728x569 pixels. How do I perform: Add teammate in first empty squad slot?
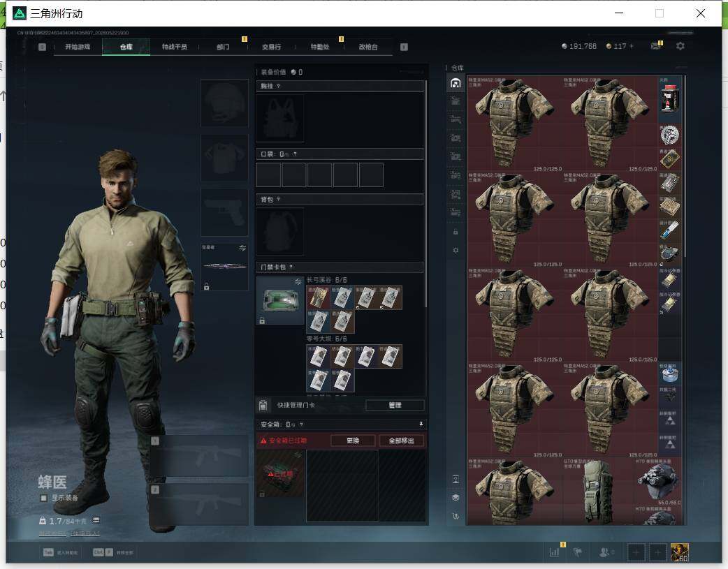636,552
